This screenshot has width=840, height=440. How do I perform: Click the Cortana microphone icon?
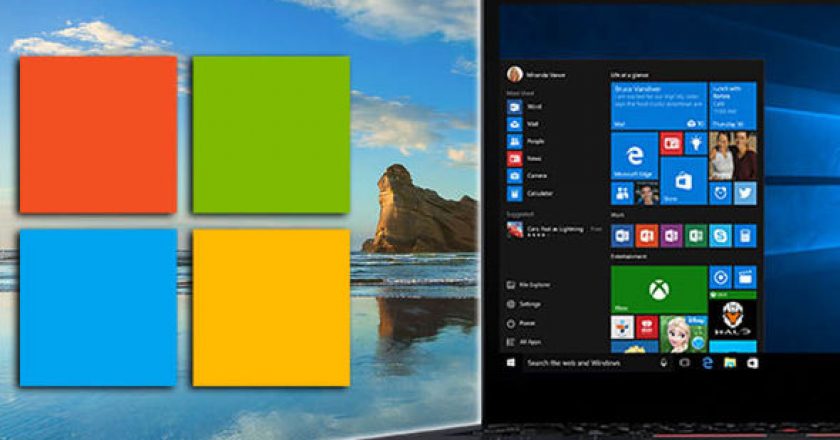pyautogui.click(x=664, y=363)
